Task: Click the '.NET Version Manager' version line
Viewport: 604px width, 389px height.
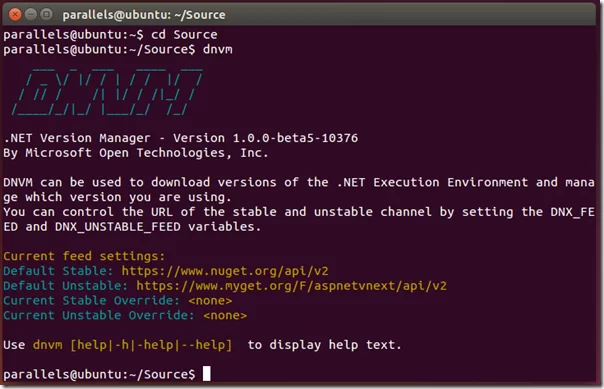Action: (181, 138)
